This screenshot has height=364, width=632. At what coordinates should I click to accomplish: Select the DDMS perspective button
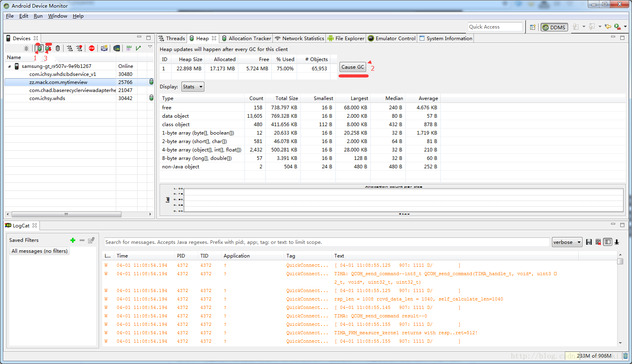coord(554,27)
